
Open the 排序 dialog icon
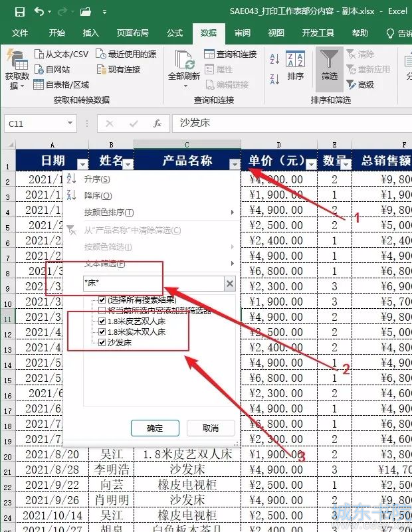(x=295, y=59)
